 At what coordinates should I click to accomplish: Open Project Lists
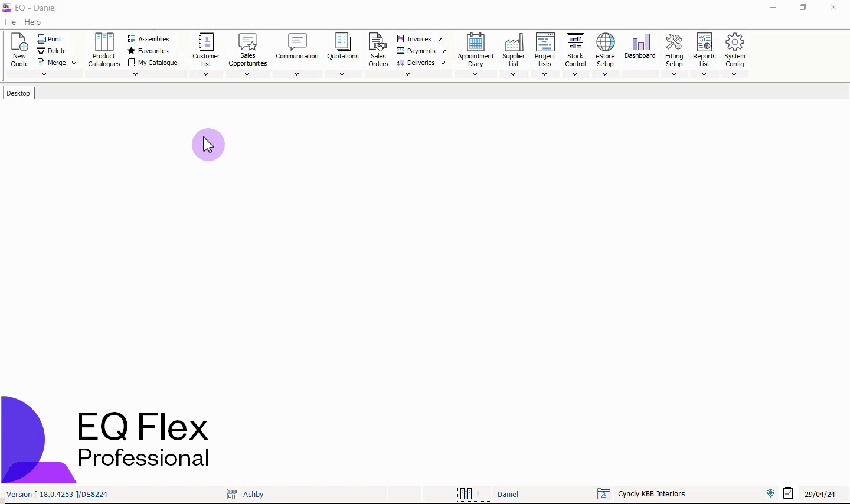tap(545, 50)
